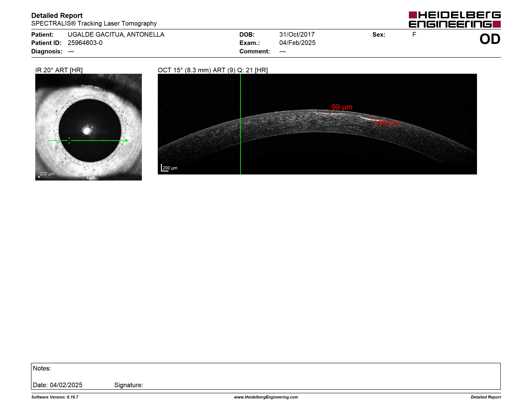
Task: Click the IR 20° ART [HR] image title
Action: pyautogui.click(x=59, y=70)
